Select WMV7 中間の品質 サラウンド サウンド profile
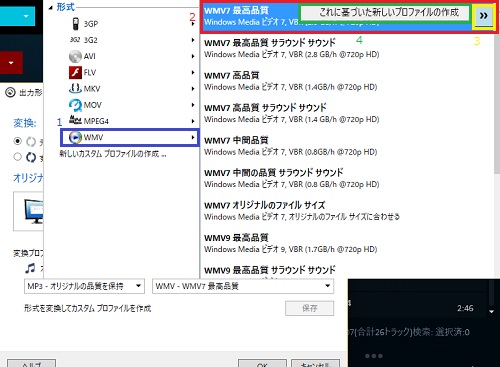This screenshot has width=500, height=367. coord(347,178)
